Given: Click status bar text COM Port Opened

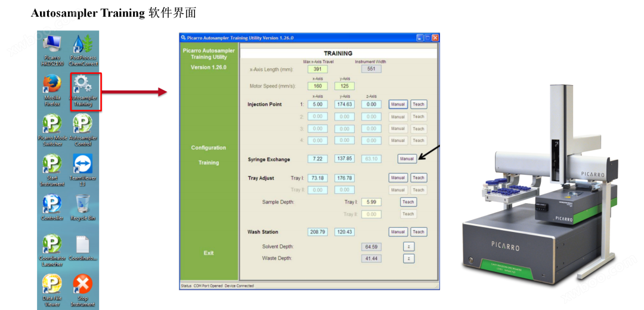Looking at the screenshot, I should coord(208,286).
